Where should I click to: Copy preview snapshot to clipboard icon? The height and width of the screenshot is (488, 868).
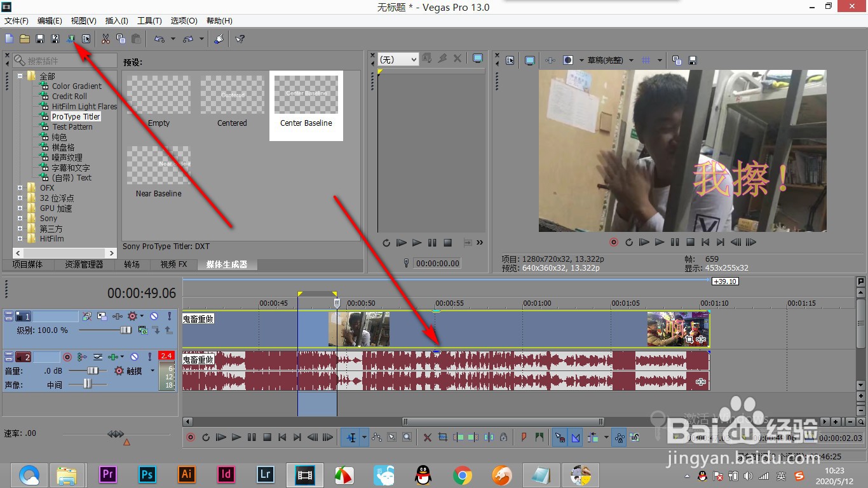[677, 60]
